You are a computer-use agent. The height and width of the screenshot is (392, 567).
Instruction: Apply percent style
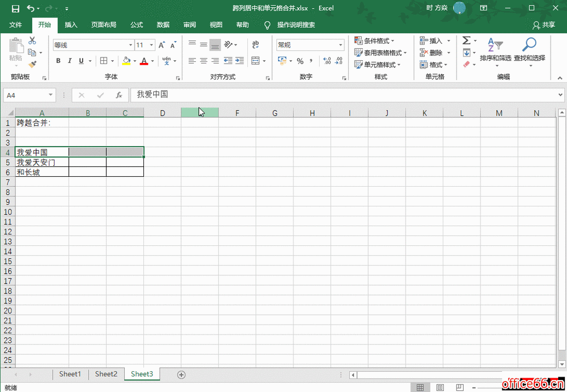point(300,61)
